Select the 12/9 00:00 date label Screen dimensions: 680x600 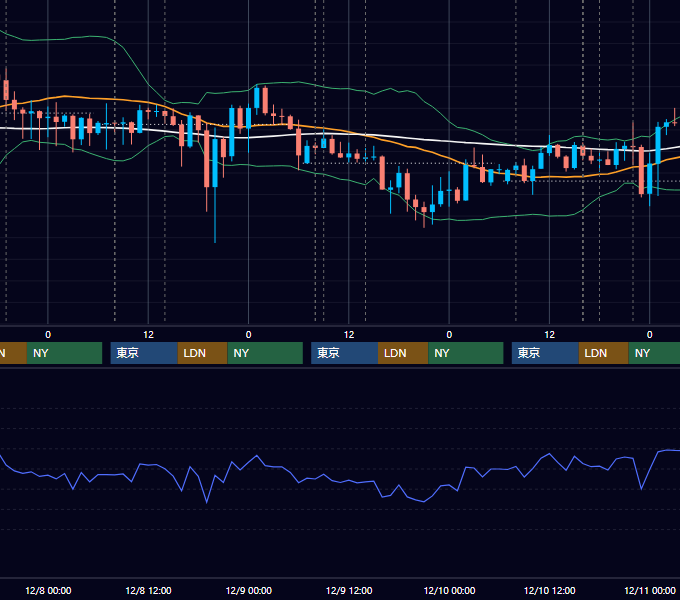tap(248, 590)
